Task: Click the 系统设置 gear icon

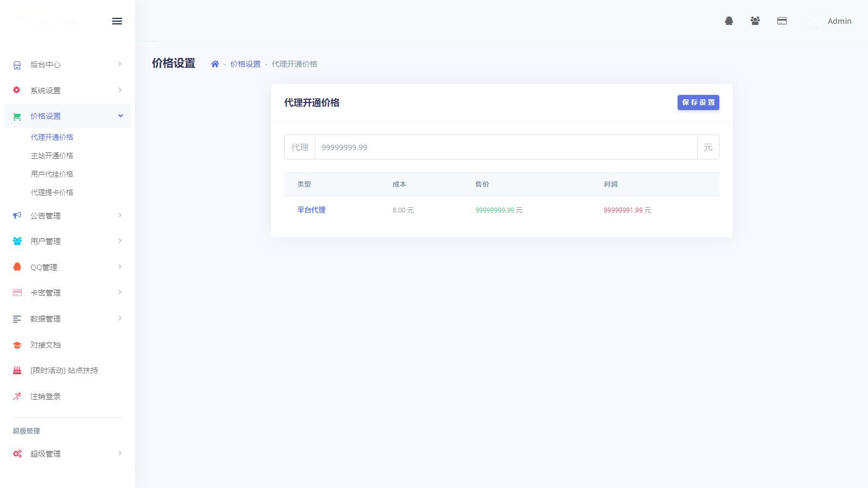Action: (x=17, y=90)
